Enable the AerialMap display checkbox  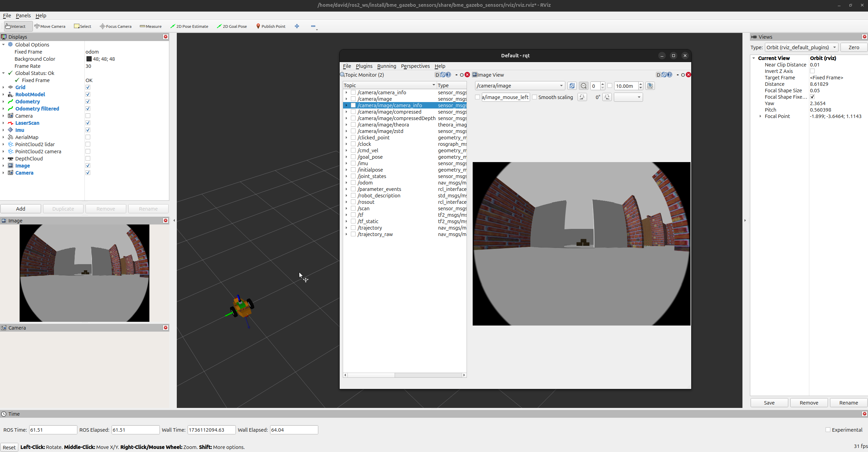pos(88,137)
